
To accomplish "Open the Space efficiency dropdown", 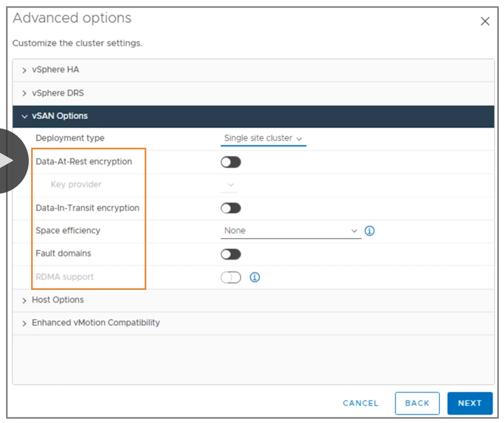I will tap(290, 231).
